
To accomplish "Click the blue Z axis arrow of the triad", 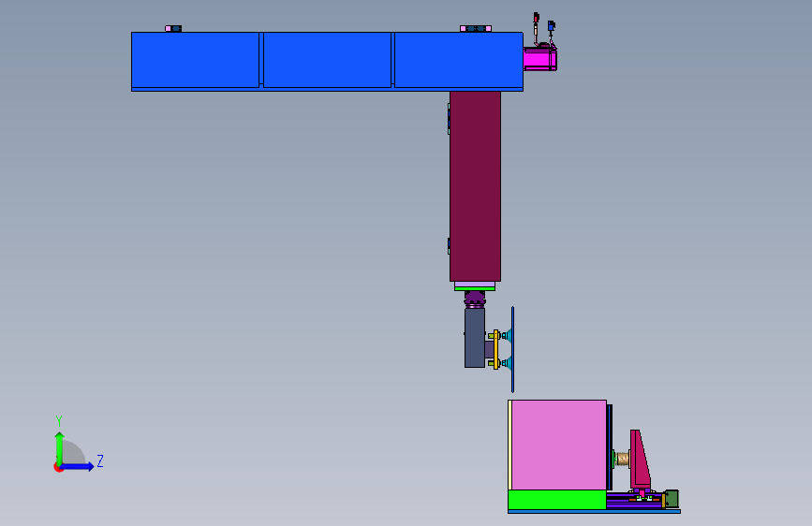I will point(78,466).
